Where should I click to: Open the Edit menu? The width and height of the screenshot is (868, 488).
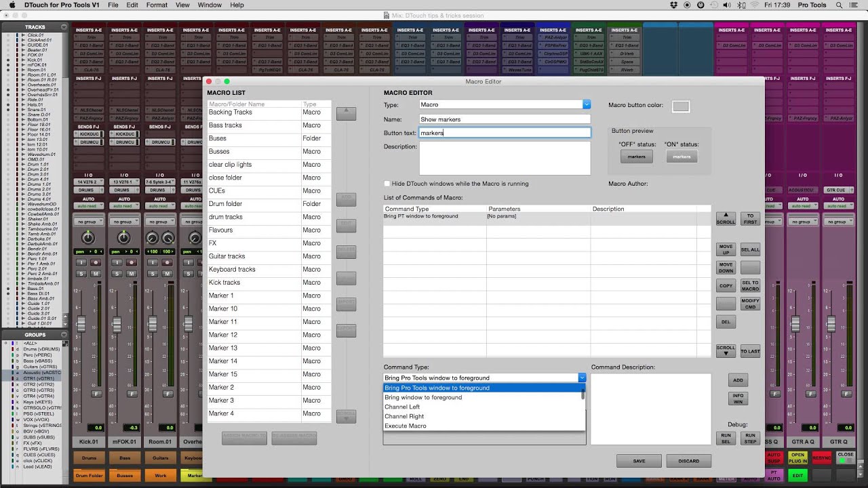[132, 5]
